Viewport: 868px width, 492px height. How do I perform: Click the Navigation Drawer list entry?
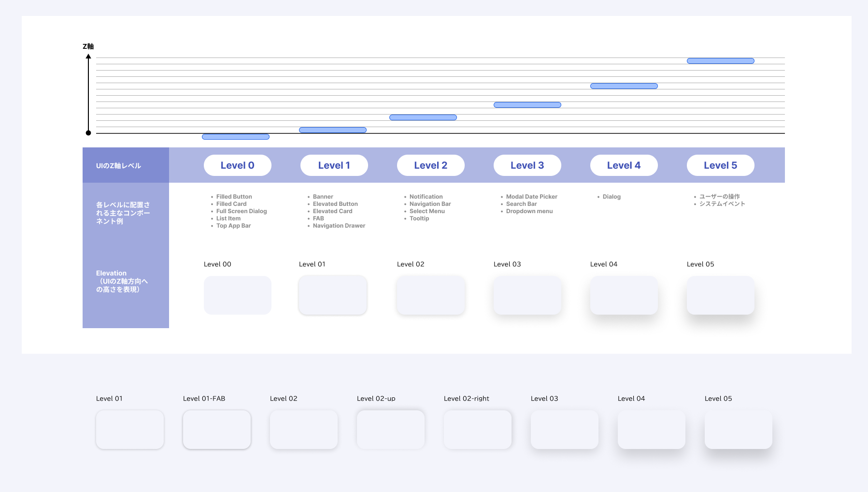click(339, 226)
